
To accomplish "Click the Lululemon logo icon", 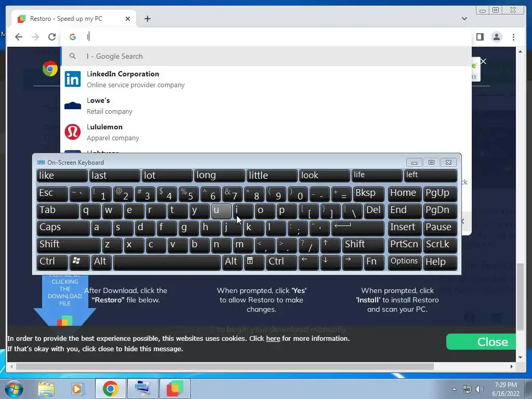I will click(x=73, y=132).
